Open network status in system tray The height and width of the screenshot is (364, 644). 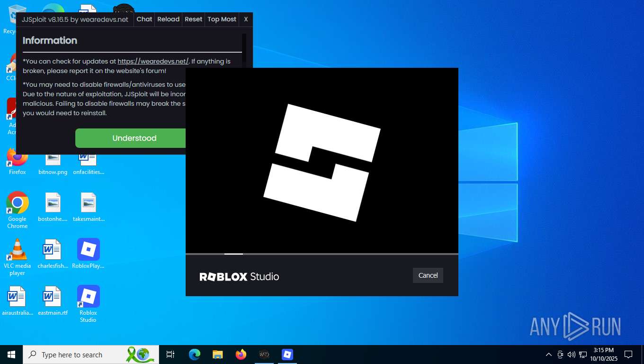click(x=583, y=355)
